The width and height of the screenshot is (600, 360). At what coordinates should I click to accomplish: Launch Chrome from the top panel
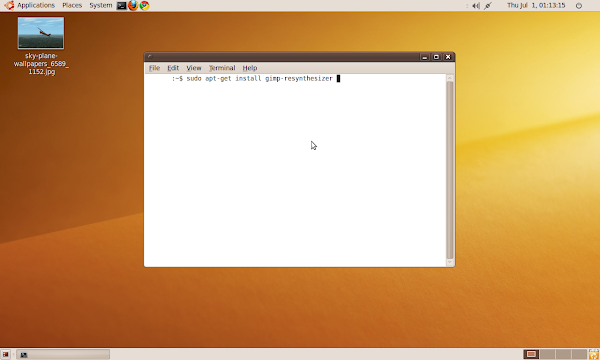(144, 5)
